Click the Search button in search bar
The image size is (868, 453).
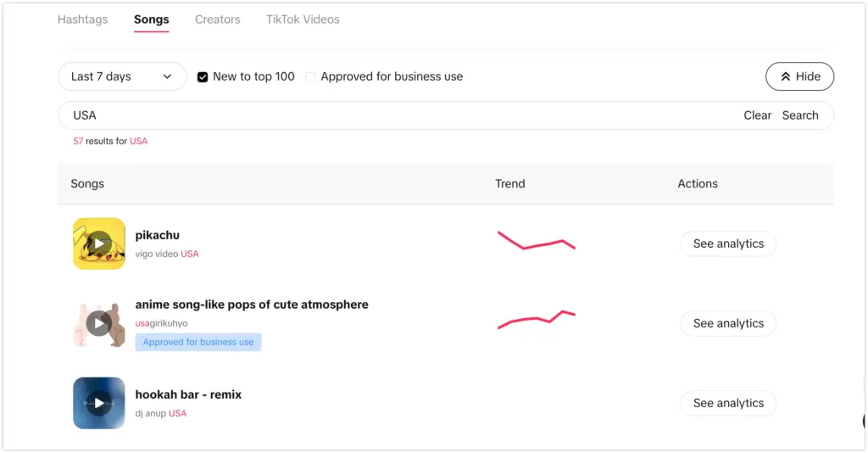point(800,115)
